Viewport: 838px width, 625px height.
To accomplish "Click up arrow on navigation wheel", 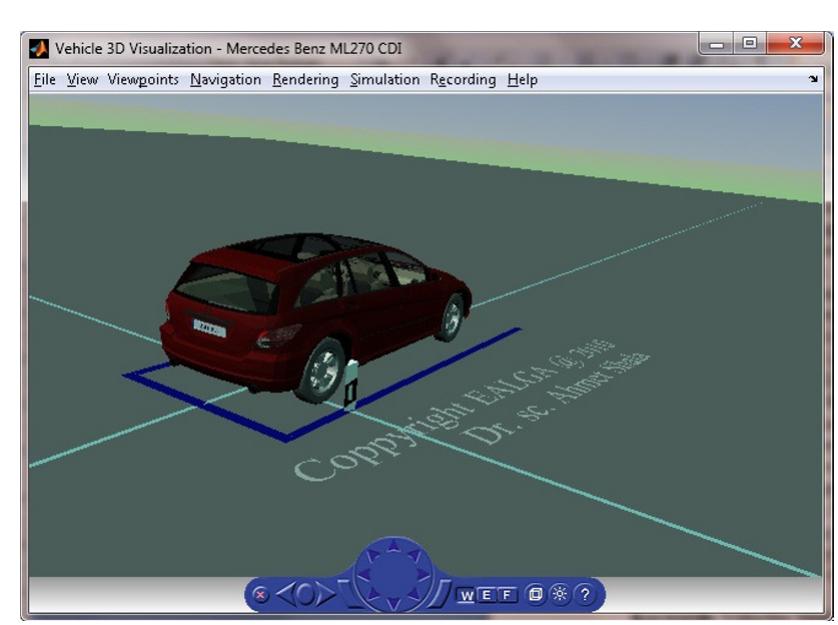I will 396,548.
